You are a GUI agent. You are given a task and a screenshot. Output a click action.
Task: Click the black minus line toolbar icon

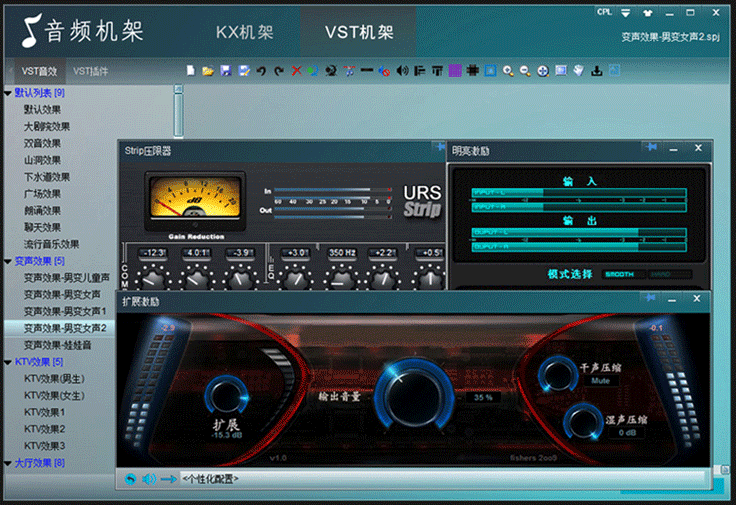(x=367, y=71)
